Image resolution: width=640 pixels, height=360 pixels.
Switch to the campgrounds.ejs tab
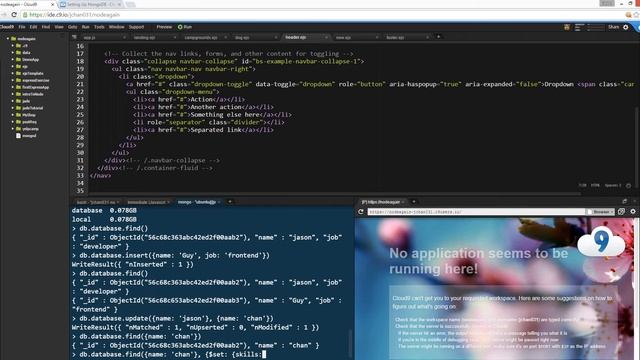[x=201, y=38]
